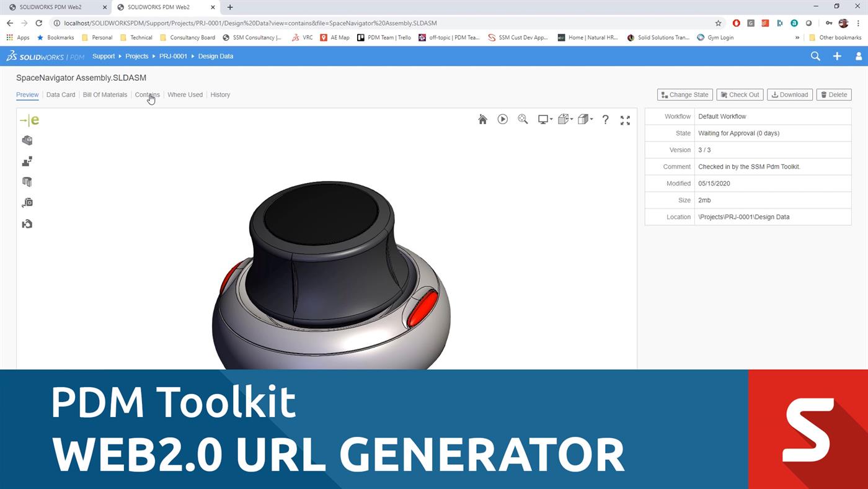The width and height of the screenshot is (868, 489).
Task: Enter fullscreen mode in the model viewer
Action: (x=625, y=119)
